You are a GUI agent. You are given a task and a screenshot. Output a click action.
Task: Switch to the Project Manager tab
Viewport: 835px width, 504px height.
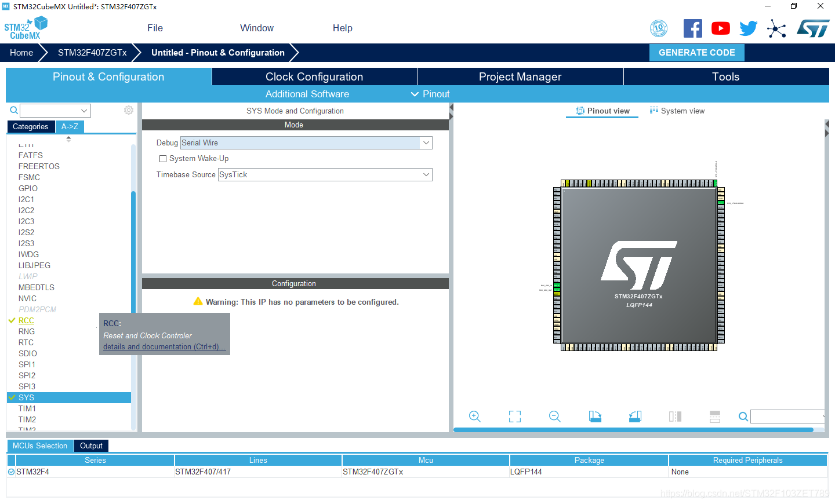coord(520,76)
